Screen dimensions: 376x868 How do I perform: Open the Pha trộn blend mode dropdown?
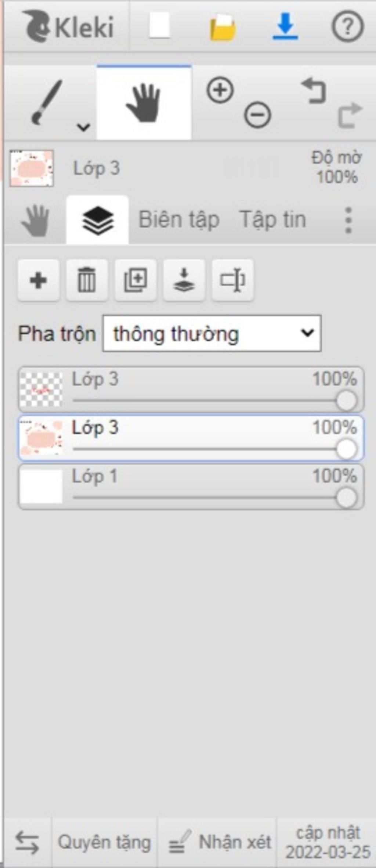tap(212, 333)
